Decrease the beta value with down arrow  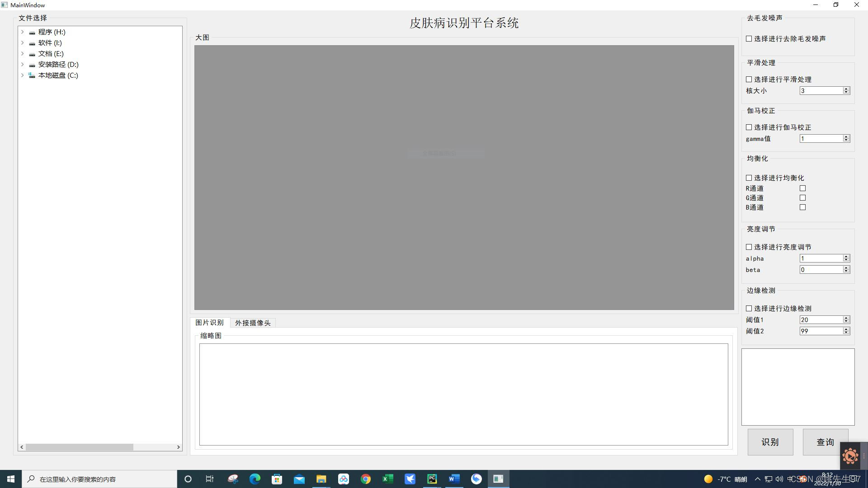click(846, 272)
